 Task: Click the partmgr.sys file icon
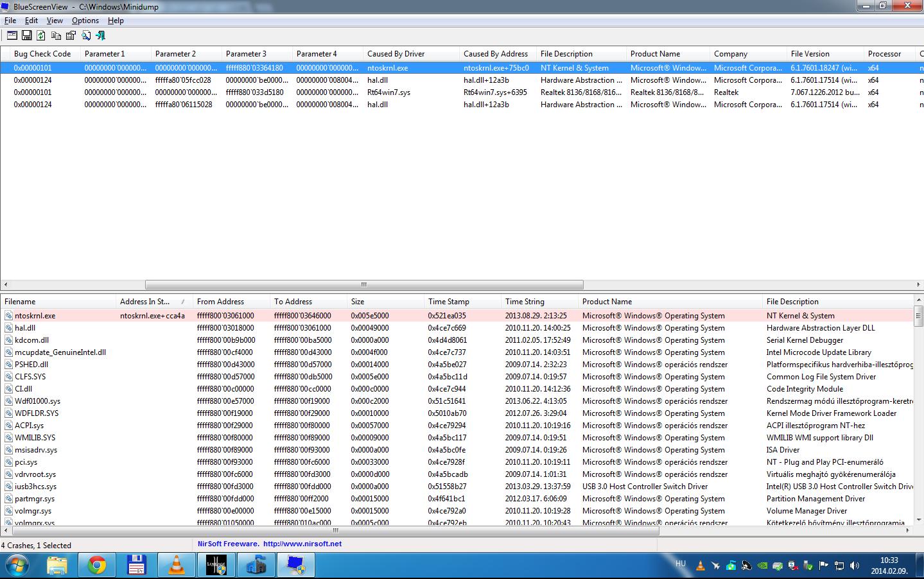pos(9,499)
